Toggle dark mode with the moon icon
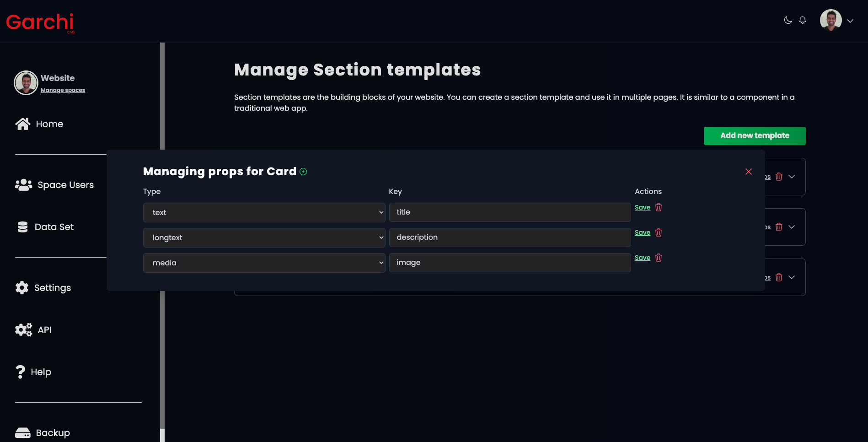The image size is (868, 442). click(x=788, y=20)
